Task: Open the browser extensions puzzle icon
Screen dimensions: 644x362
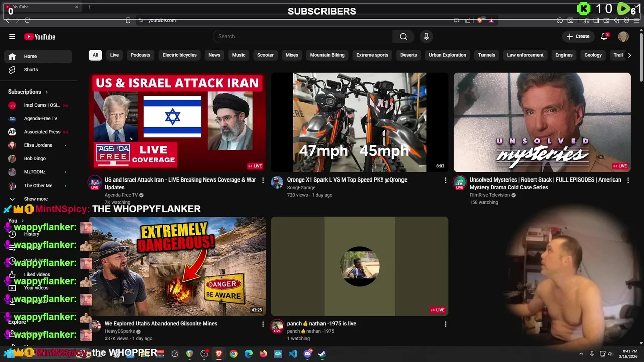Action: point(560,20)
